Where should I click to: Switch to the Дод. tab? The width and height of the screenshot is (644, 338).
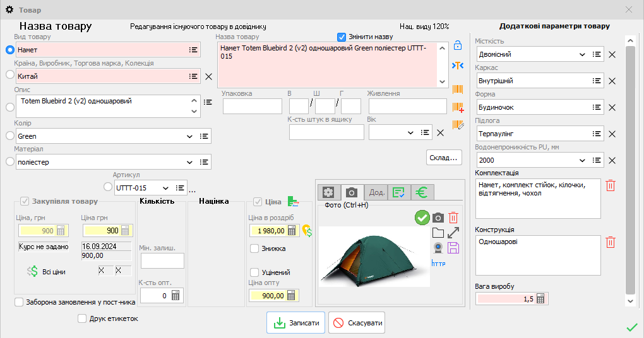click(x=377, y=192)
